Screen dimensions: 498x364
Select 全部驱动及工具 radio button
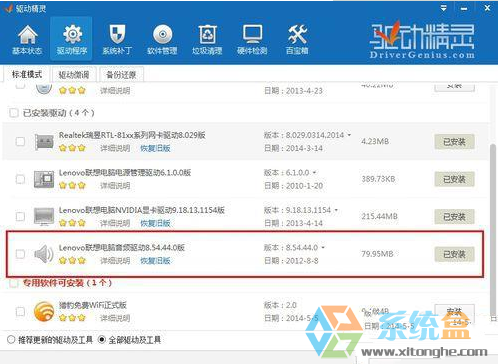(x=102, y=340)
